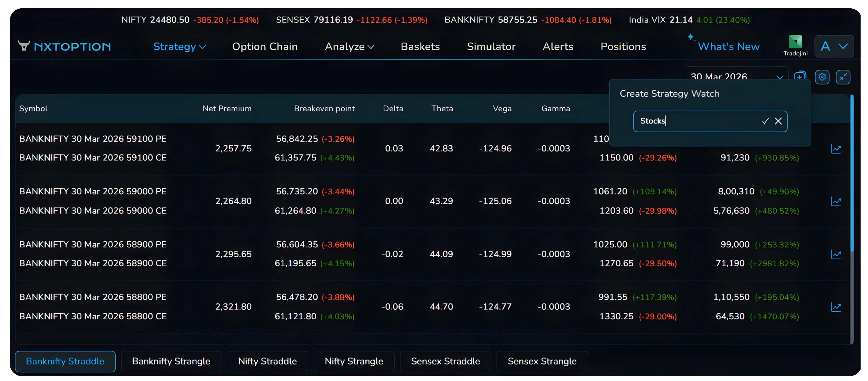Open the settings gear icon
This screenshot has width=868, height=381.
pos(822,77)
